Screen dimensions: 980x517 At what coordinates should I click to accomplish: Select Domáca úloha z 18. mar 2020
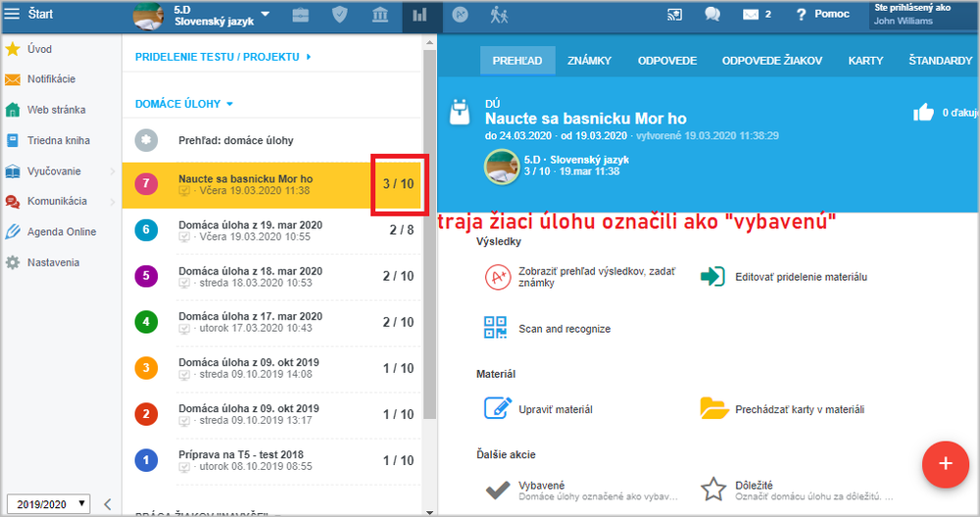coord(272,276)
